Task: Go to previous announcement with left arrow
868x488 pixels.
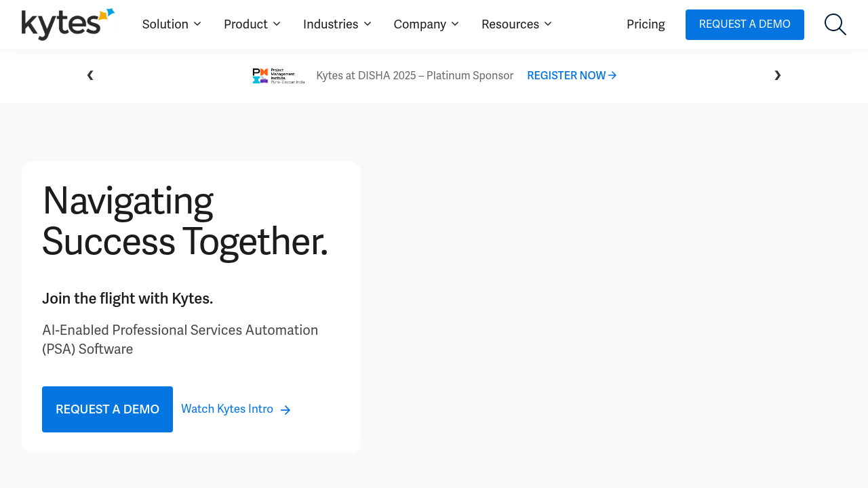Action: click(x=90, y=75)
